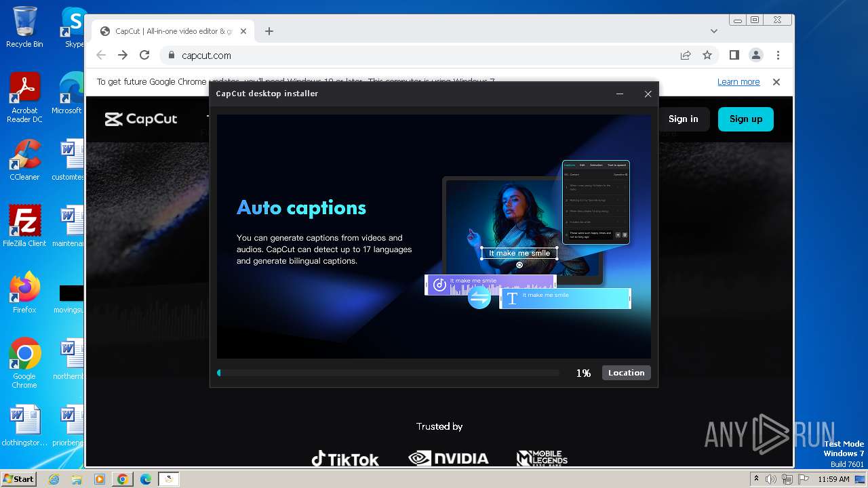Share this page icon in address bar

tap(686, 56)
